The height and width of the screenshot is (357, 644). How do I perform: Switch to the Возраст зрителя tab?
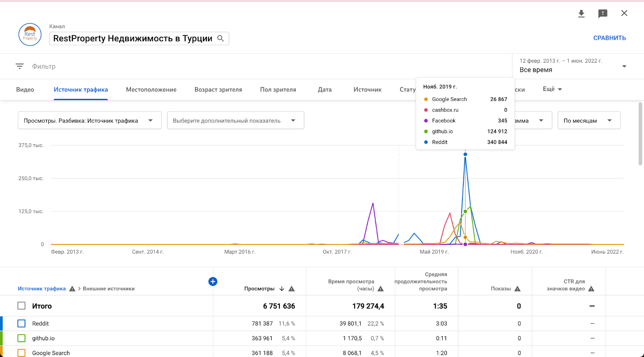(218, 90)
